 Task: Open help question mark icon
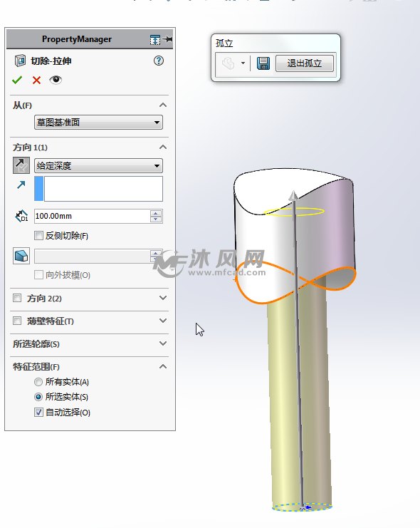(x=159, y=61)
